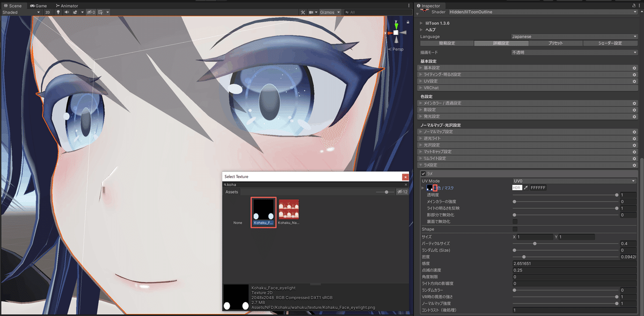This screenshot has width=644, height=316.
Task: Open scene camera settings icon
Action: [312, 12]
